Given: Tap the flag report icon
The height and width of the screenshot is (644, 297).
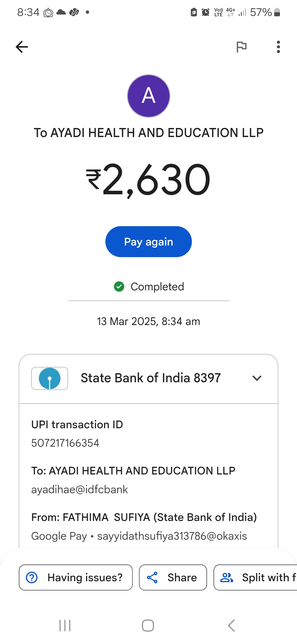Looking at the screenshot, I should pyautogui.click(x=241, y=47).
